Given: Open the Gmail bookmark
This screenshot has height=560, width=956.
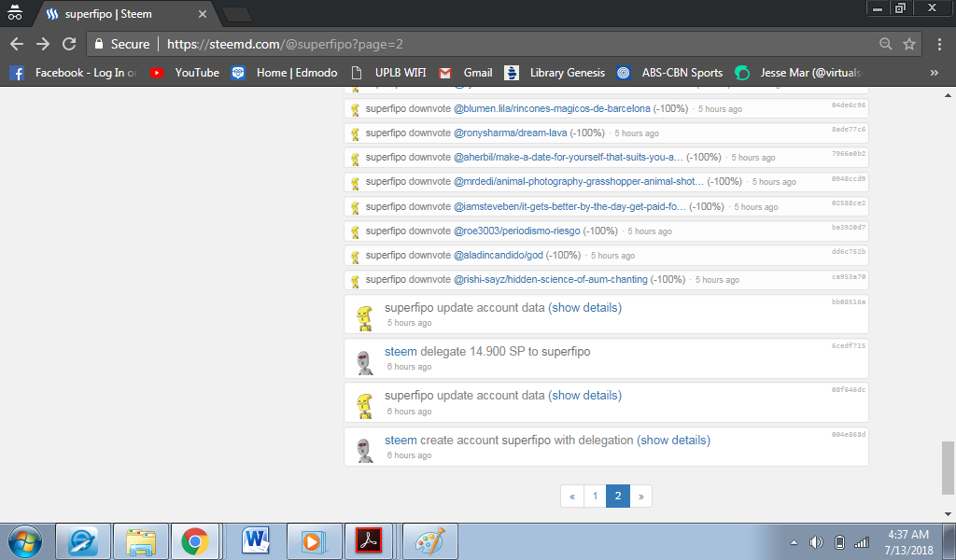Looking at the screenshot, I should (x=465, y=73).
